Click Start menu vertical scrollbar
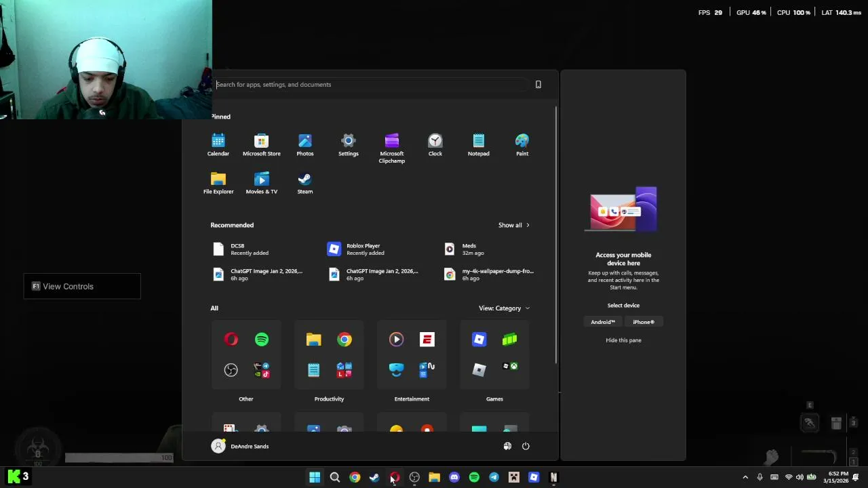 click(x=557, y=235)
